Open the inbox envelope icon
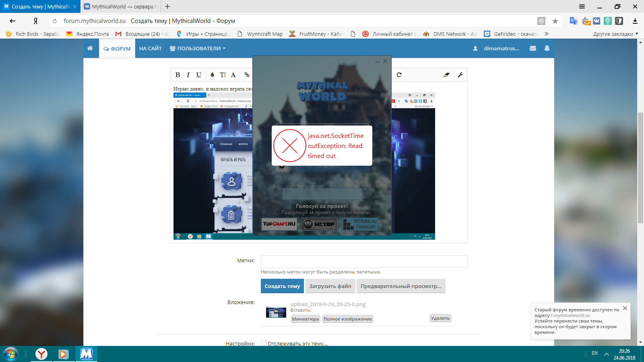The height and width of the screenshot is (362, 644). (x=533, y=48)
